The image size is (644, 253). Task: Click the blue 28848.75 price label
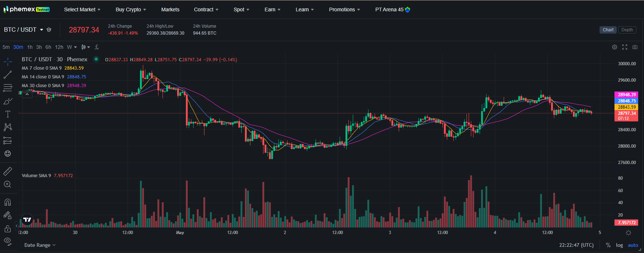(626, 101)
